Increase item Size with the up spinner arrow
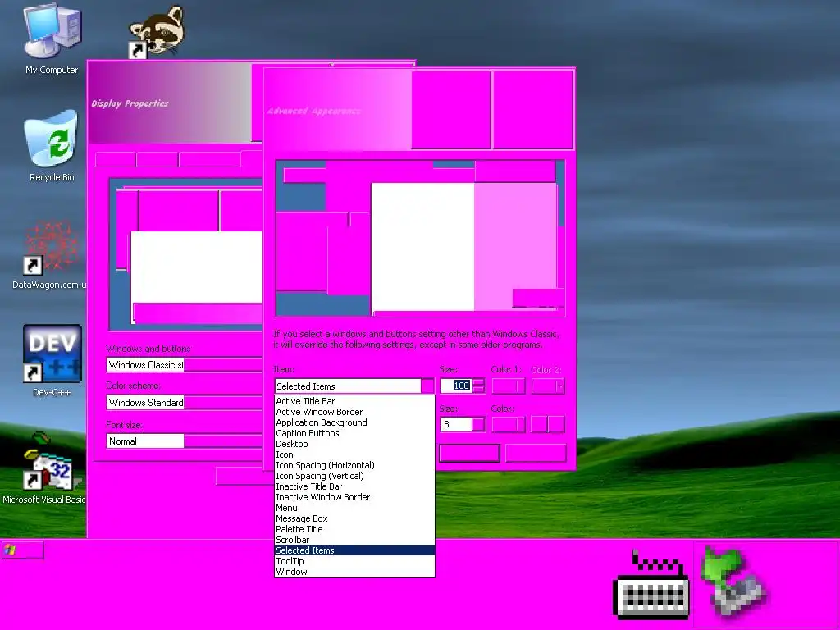 click(x=479, y=382)
